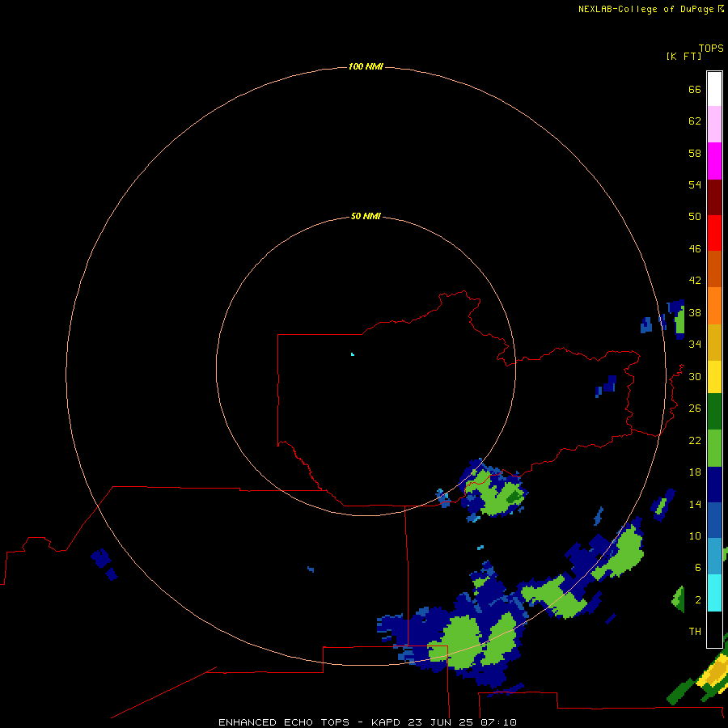The width and height of the screenshot is (728, 728).
Task: Click the legend value 54
Action: pyautogui.click(x=695, y=184)
